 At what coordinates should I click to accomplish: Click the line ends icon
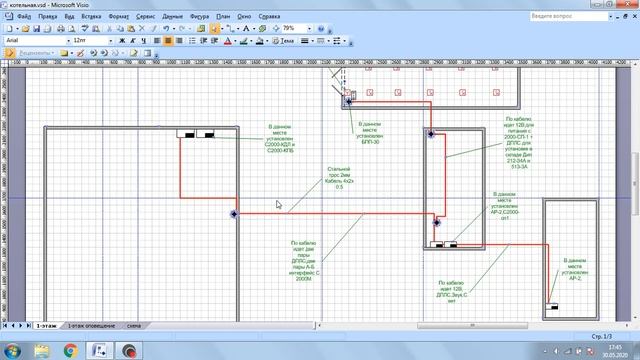coord(337,40)
